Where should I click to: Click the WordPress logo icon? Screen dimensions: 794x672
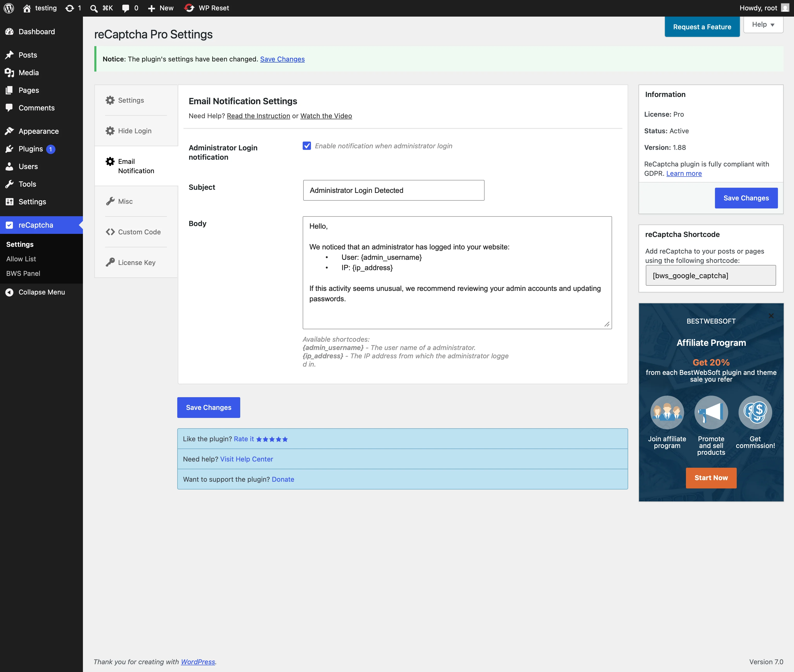[x=9, y=8]
